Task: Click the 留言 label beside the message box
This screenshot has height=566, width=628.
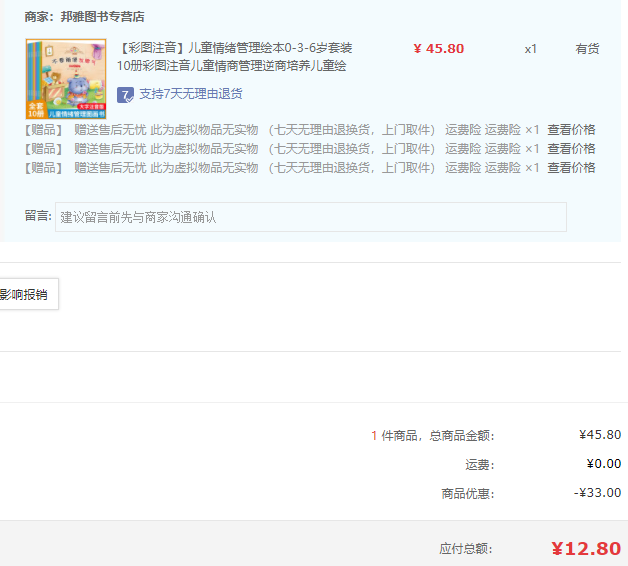Action: click(37, 216)
